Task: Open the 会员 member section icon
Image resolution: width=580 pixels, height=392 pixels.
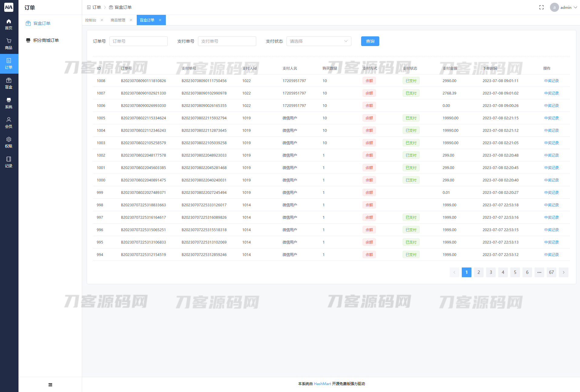Action: pyautogui.click(x=9, y=123)
